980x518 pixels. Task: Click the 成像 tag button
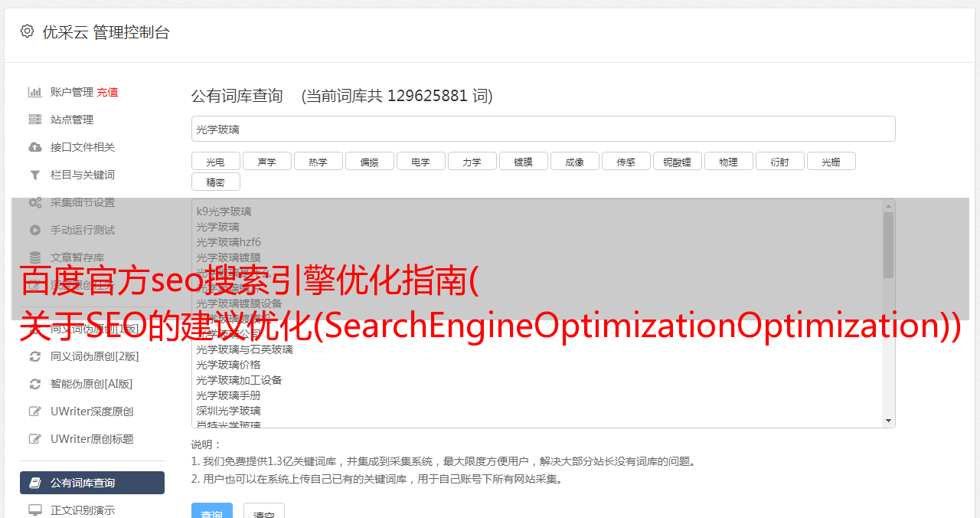[575, 161]
